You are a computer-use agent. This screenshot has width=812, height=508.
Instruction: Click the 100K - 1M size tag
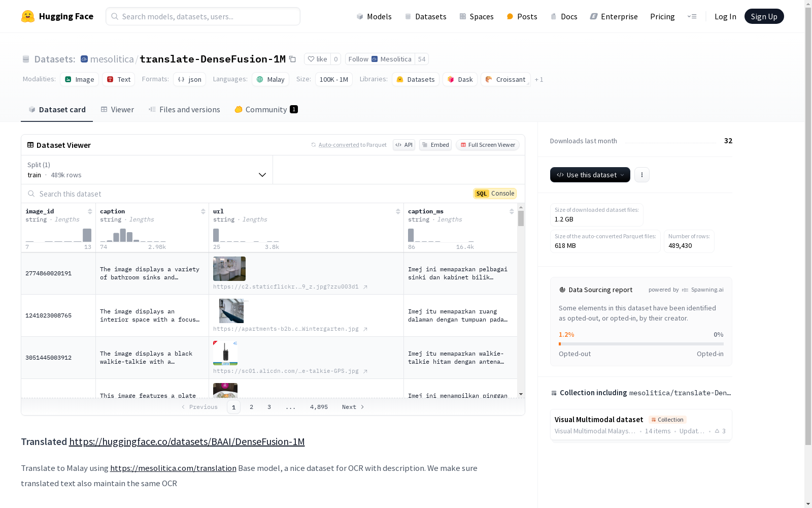[x=334, y=79]
